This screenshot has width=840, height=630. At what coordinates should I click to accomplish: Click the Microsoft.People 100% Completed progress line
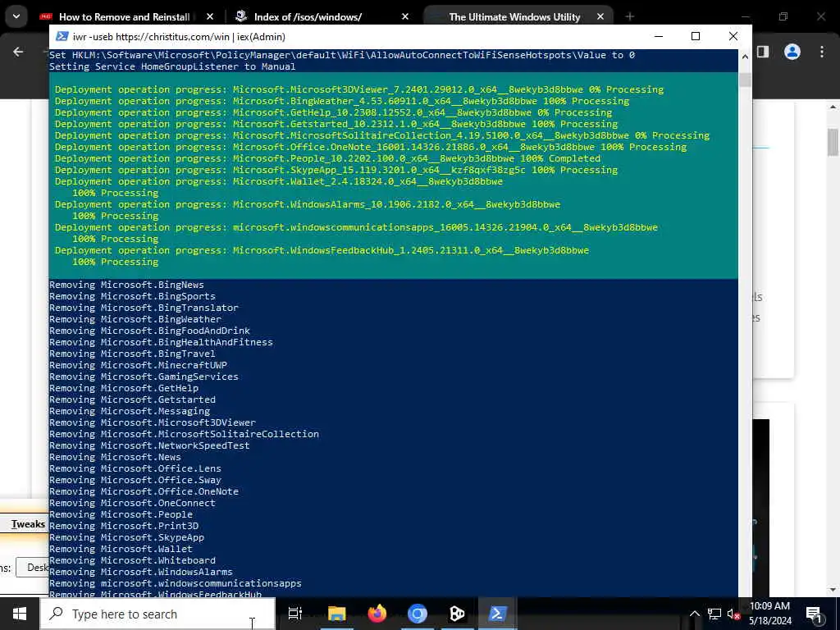(327, 158)
